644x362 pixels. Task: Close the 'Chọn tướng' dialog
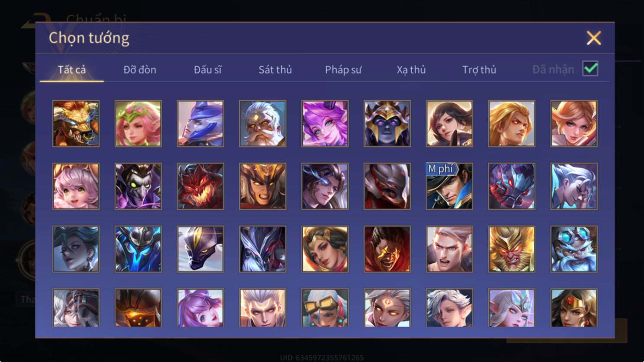(594, 38)
